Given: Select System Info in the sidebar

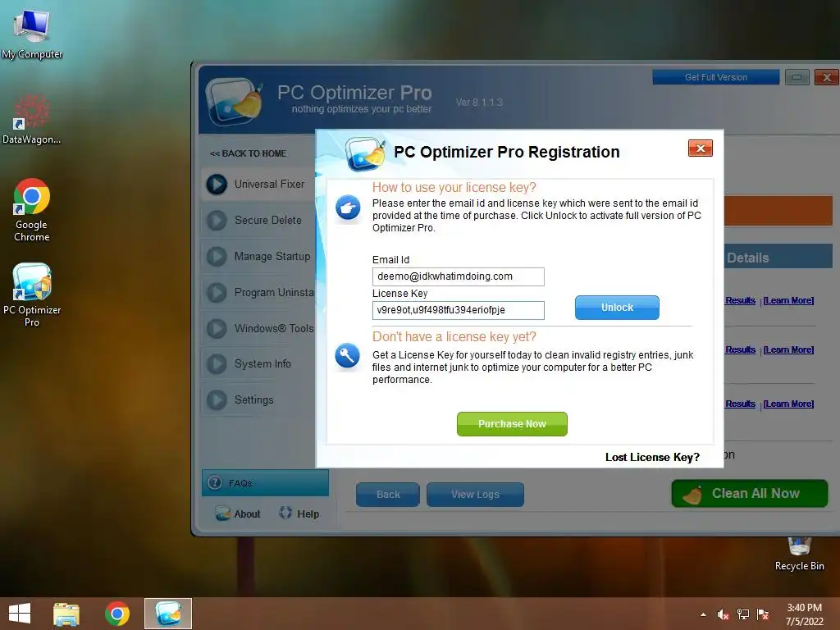Looking at the screenshot, I should (x=258, y=363).
